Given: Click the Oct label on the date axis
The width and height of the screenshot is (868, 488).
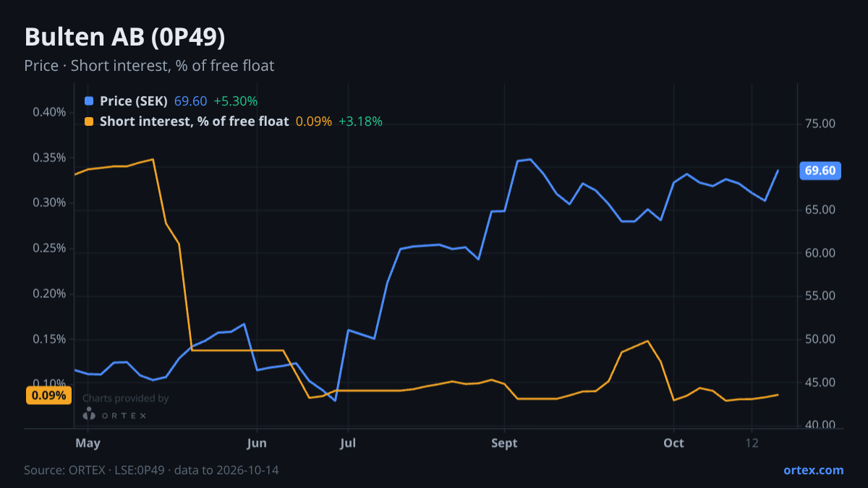Looking at the screenshot, I should (x=673, y=443).
